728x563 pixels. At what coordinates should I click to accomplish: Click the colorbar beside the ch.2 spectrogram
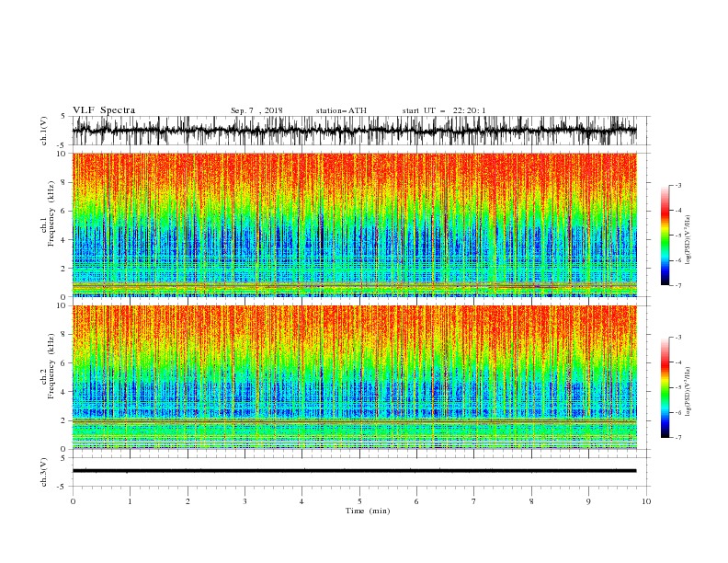pos(665,387)
